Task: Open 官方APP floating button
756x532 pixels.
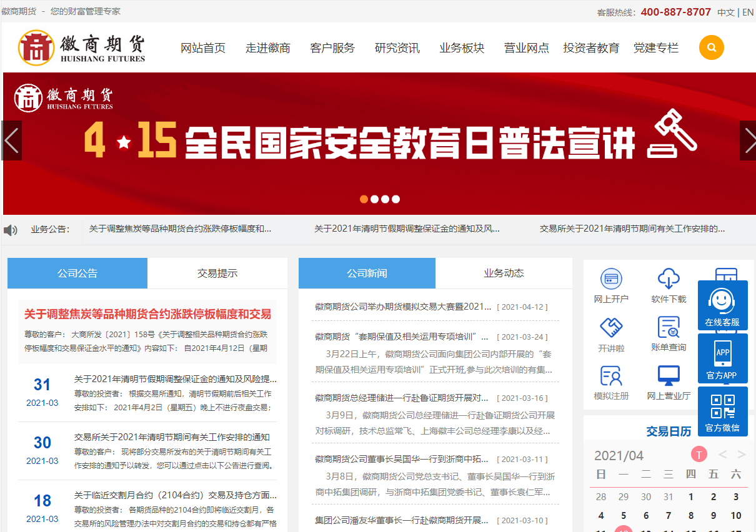Action: [722, 358]
